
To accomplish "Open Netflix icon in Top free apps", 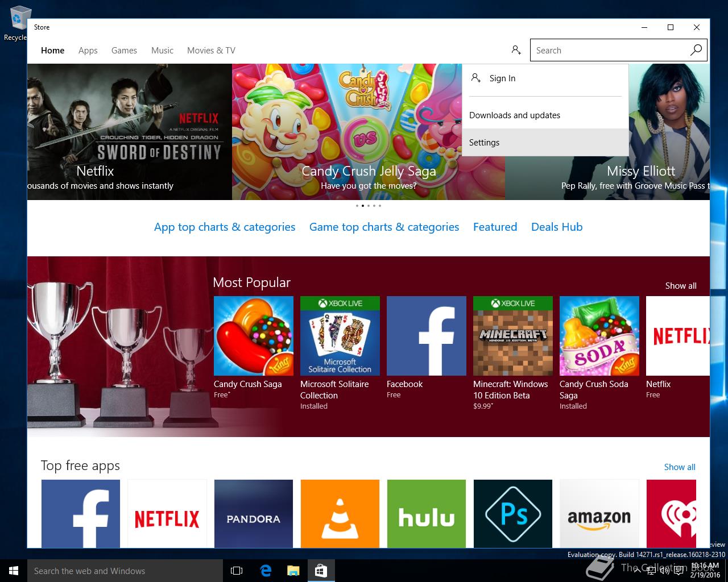I will [x=167, y=514].
